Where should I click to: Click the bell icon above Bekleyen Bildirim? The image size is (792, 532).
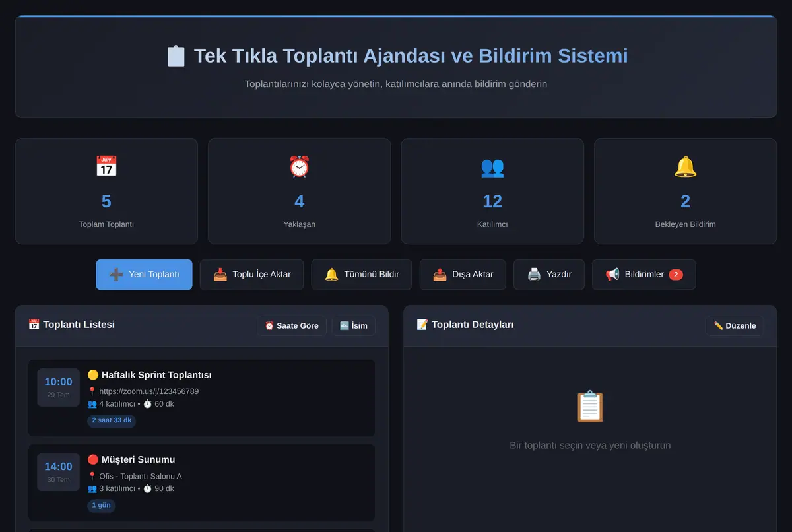coord(685,166)
